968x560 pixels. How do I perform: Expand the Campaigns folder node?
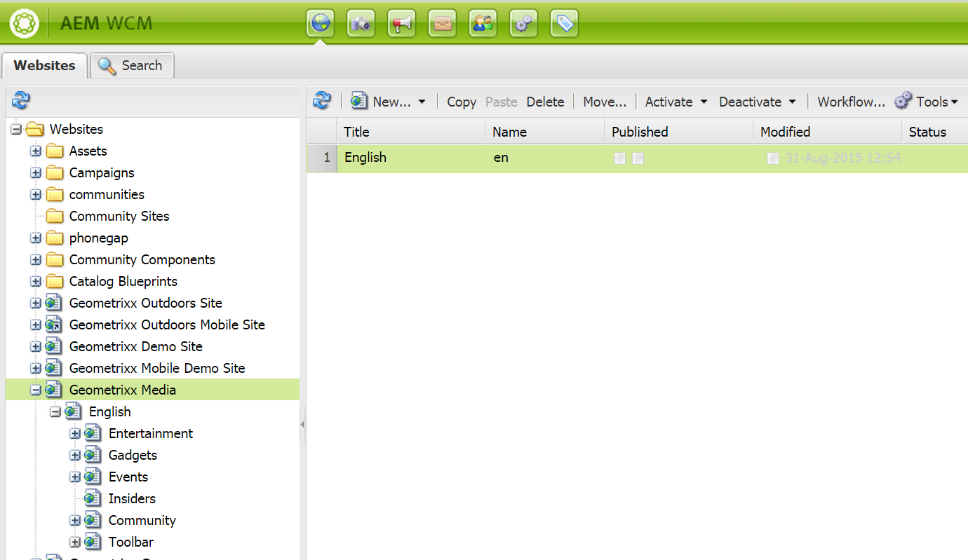36,173
